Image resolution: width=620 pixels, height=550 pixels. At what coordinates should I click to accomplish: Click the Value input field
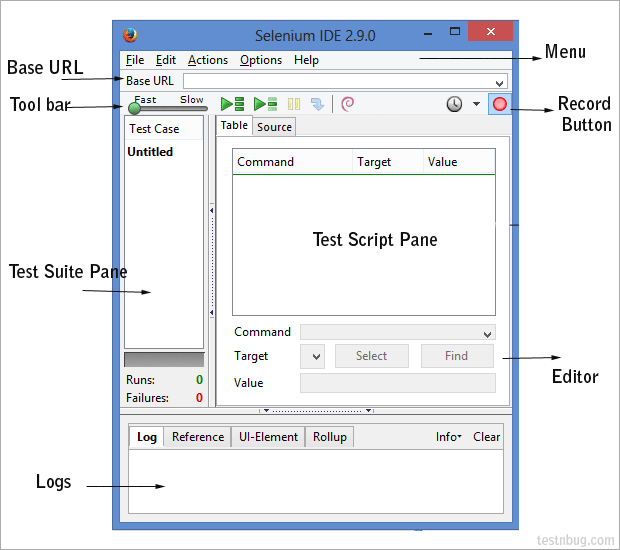pos(397,383)
